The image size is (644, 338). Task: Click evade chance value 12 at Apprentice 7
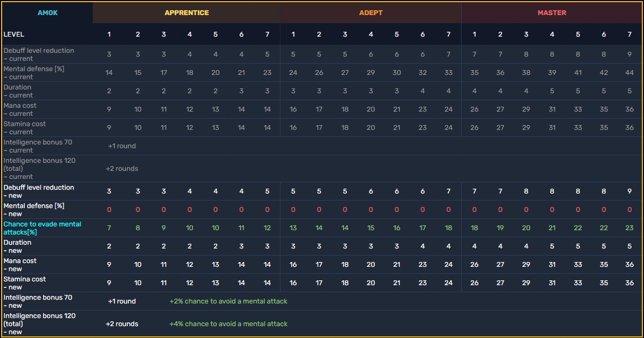click(267, 228)
